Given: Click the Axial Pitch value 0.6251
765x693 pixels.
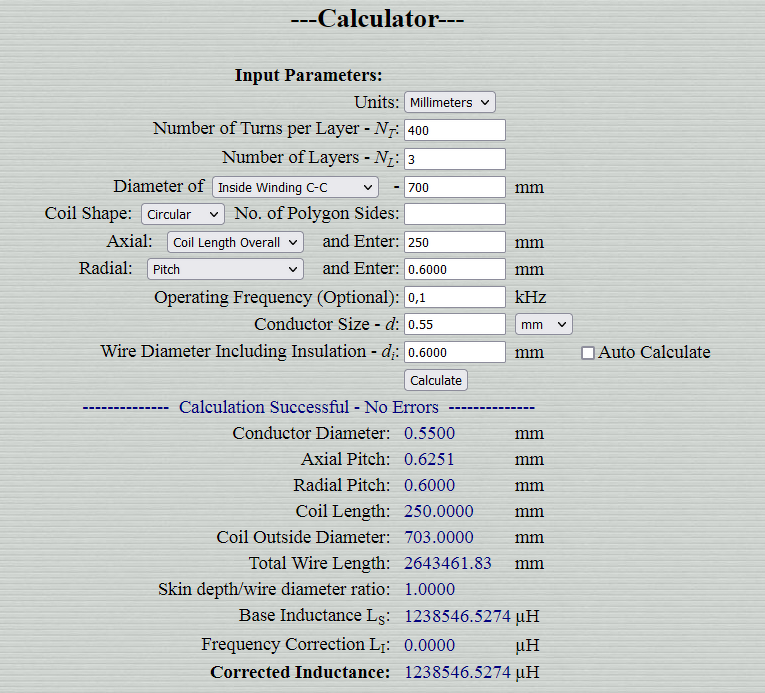Looking at the screenshot, I should 429,459.
